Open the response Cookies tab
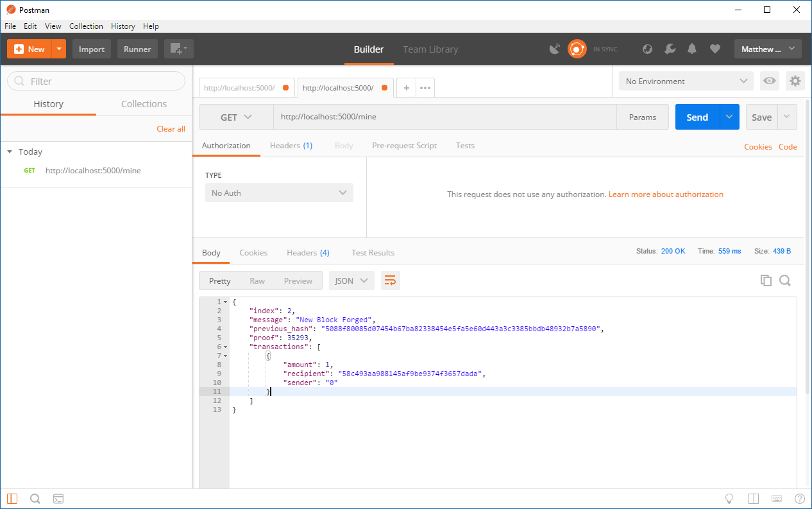This screenshot has height=509, width=812. tap(253, 253)
